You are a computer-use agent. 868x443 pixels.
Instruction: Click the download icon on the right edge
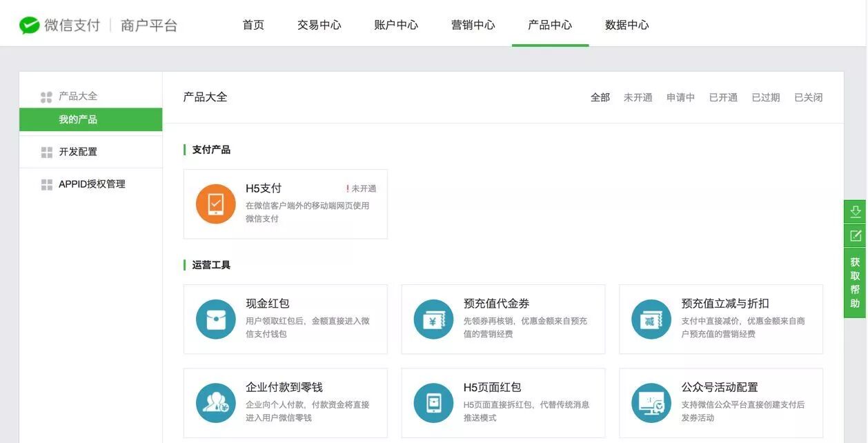click(x=856, y=211)
